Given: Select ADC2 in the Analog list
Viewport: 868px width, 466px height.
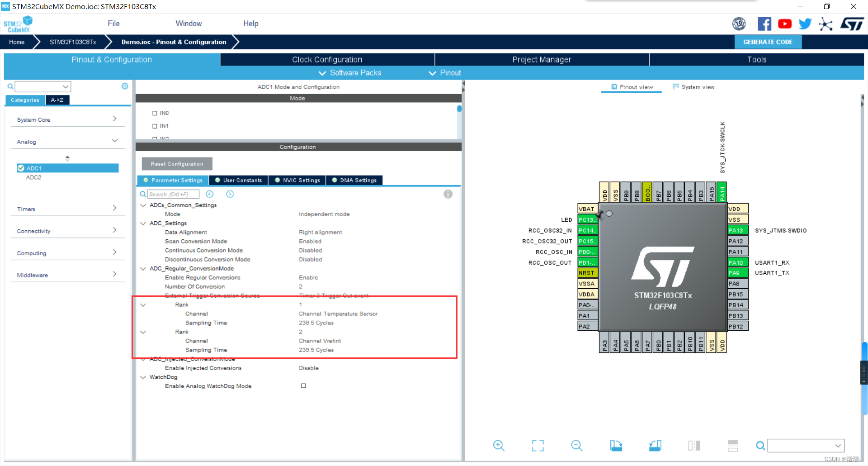Looking at the screenshot, I should [x=33, y=177].
